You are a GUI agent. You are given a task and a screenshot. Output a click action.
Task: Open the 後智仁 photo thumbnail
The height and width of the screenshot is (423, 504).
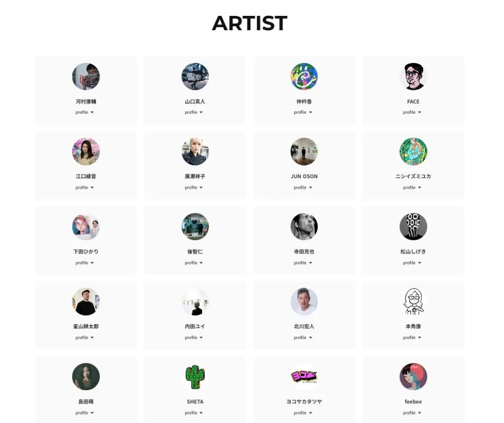(195, 227)
